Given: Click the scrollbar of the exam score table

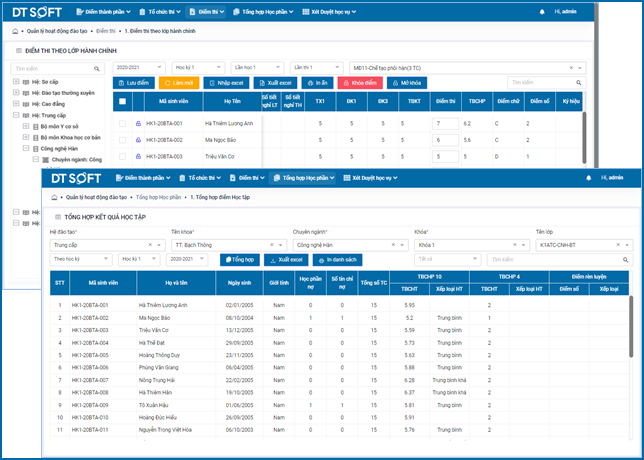Looking at the screenshot, I should coord(584,138).
